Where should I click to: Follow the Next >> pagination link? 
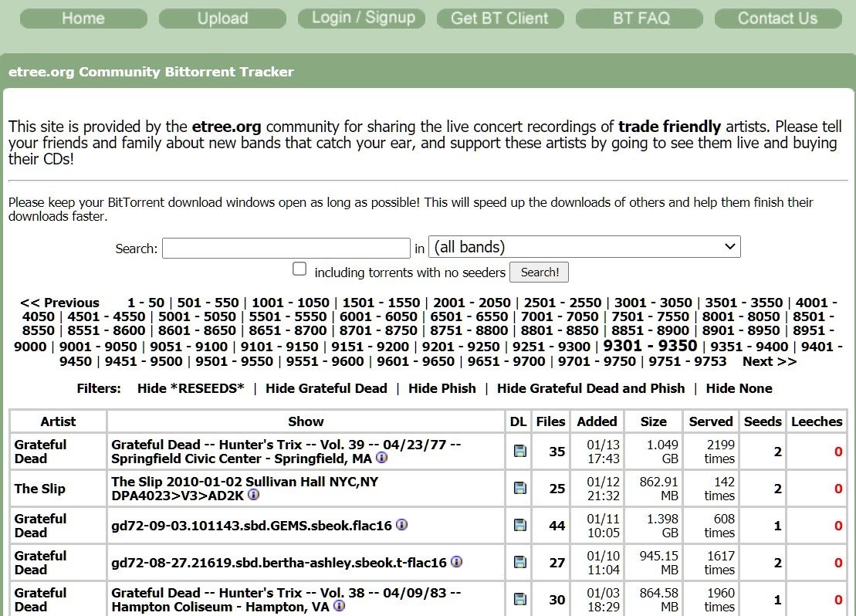[770, 361]
